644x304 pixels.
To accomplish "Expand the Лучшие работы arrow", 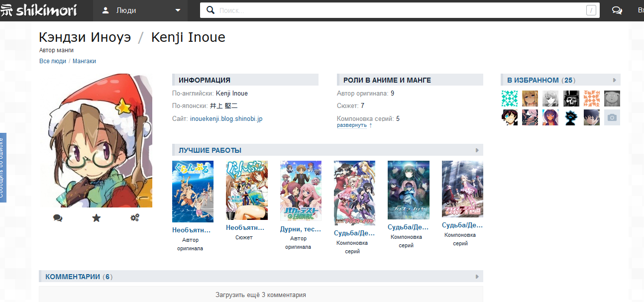I will tap(477, 150).
